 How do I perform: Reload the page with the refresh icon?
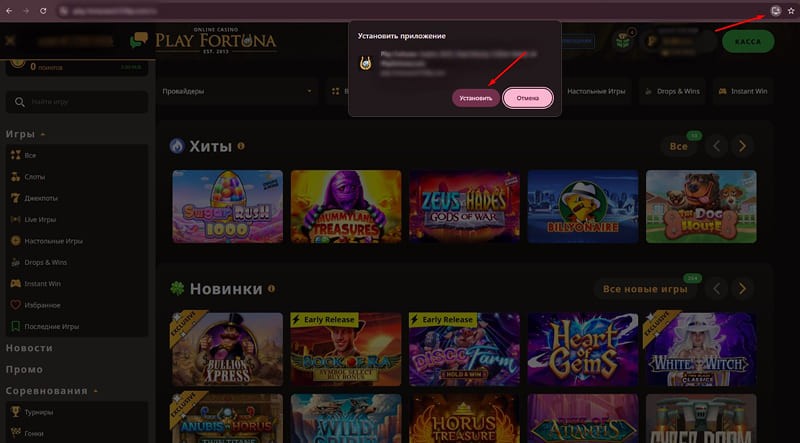click(x=43, y=9)
